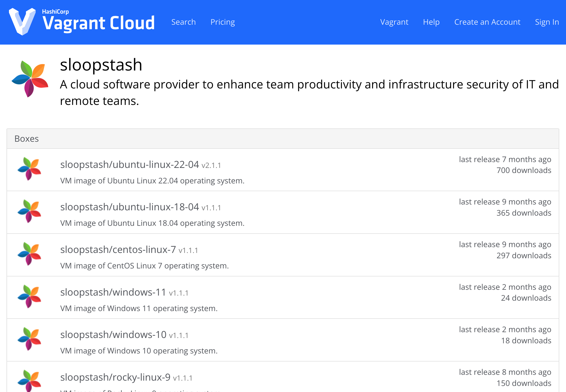Viewport: 566px width, 392px height.
Task: Open sloopstash/ubuntu-linux-22-04 box
Action: coord(129,165)
